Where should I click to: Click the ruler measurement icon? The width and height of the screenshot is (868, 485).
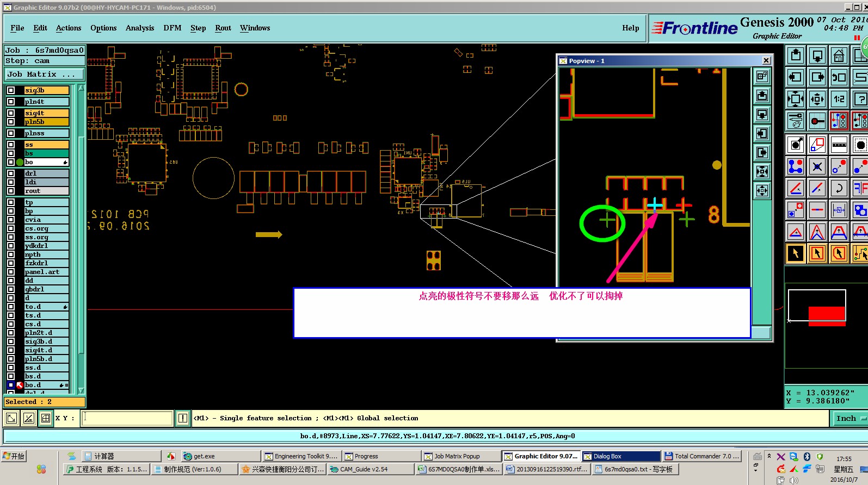click(839, 145)
